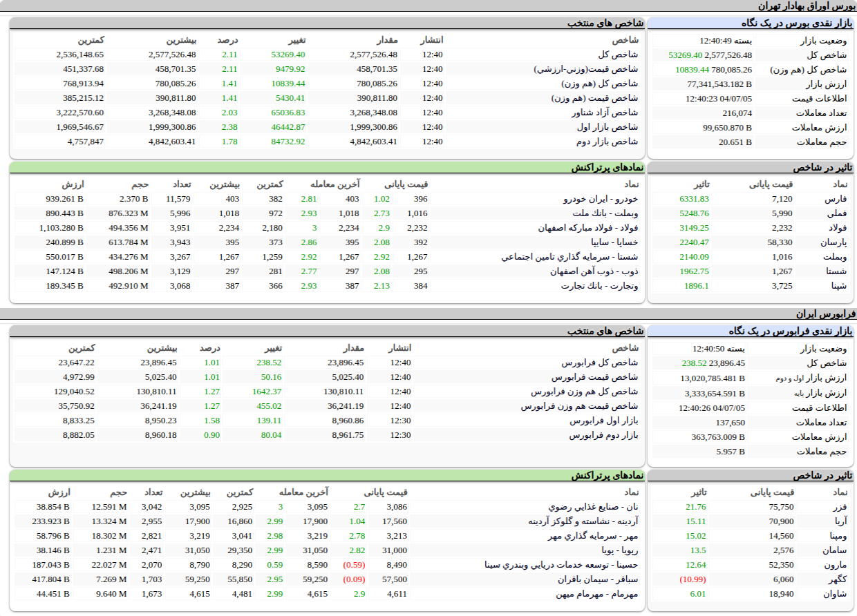857x616 pixels.
Task: Select the مارون symbol in Farabourse impact table
Action: coord(836,565)
